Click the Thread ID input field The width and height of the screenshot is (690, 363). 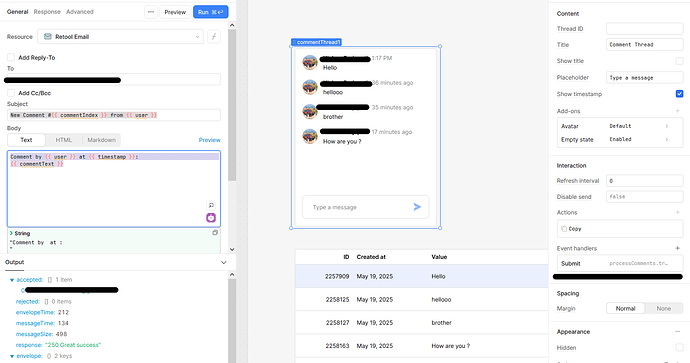coord(645,29)
